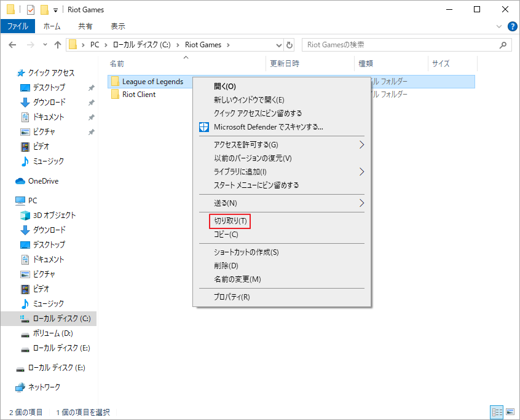Refresh the Riot Games folder view

(290, 45)
